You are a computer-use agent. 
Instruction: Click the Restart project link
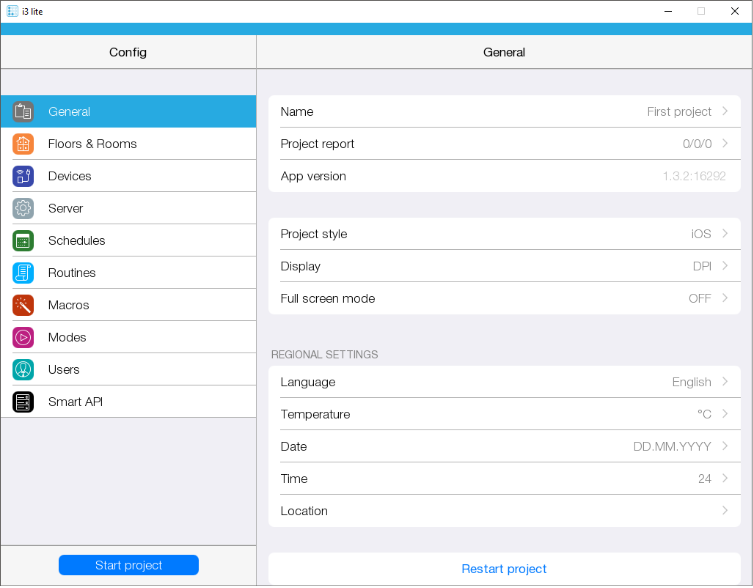point(504,569)
